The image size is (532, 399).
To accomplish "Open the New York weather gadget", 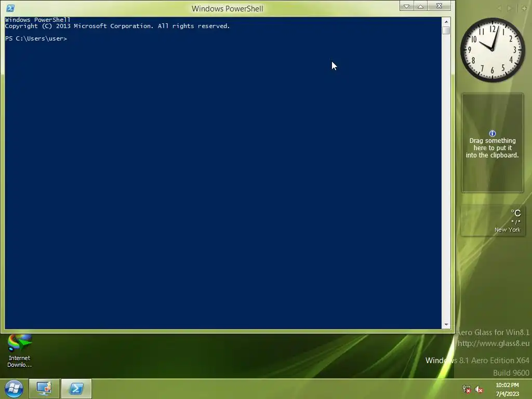I will pos(493,220).
